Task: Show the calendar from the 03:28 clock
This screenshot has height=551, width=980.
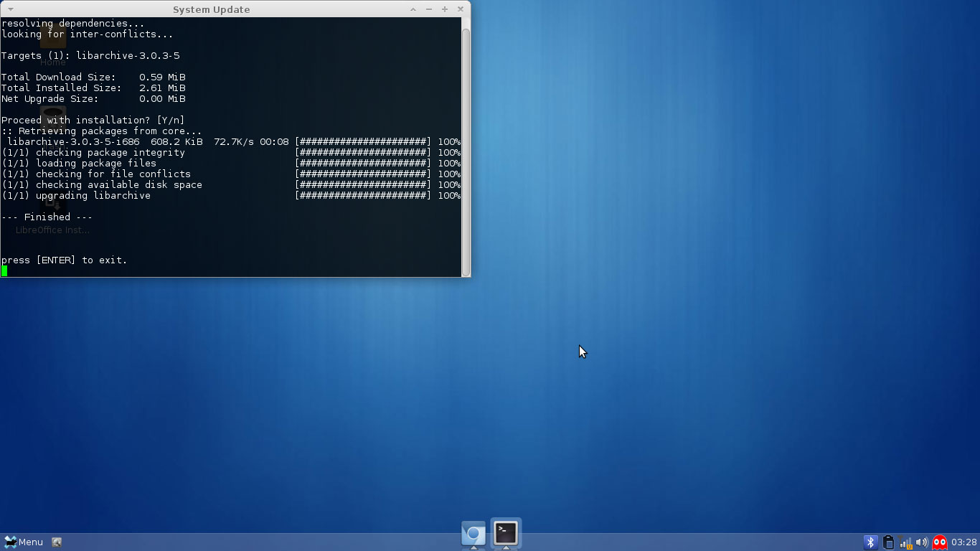Action: [964, 542]
